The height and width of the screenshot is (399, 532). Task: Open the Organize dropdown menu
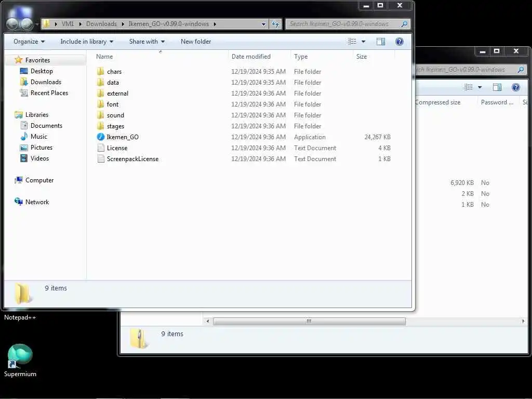tap(29, 42)
